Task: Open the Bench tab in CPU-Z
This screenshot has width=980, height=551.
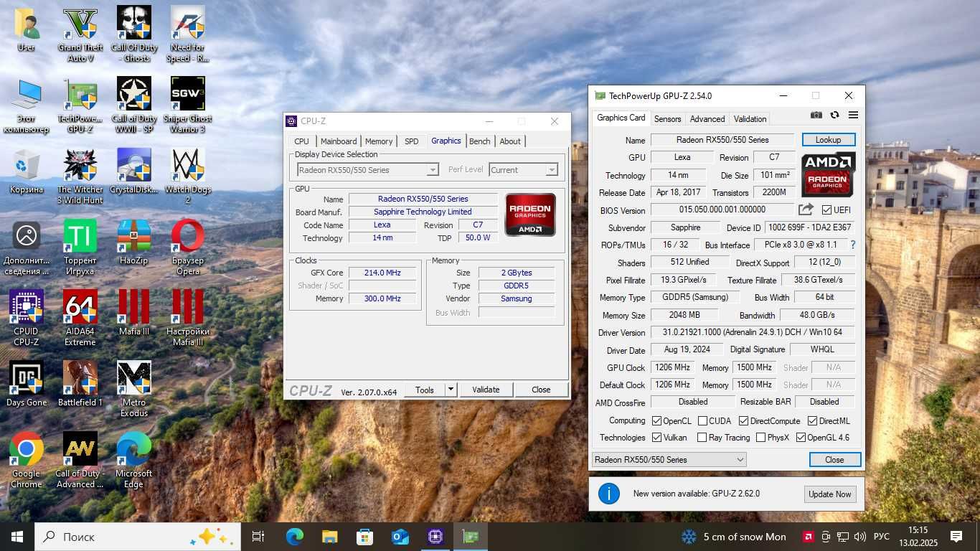Action: (x=480, y=141)
